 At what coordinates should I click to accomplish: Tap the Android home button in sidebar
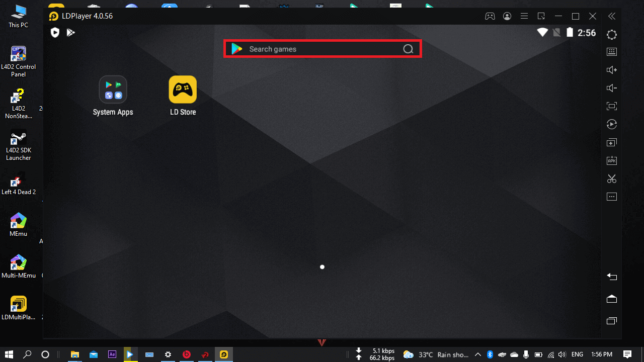pyautogui.click(x=612, y=299)
